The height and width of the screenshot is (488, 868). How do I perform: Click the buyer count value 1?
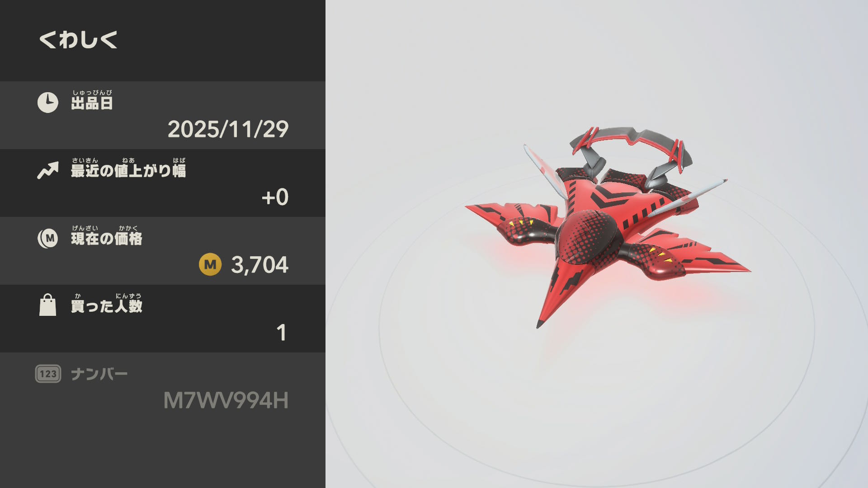[281, 333]
